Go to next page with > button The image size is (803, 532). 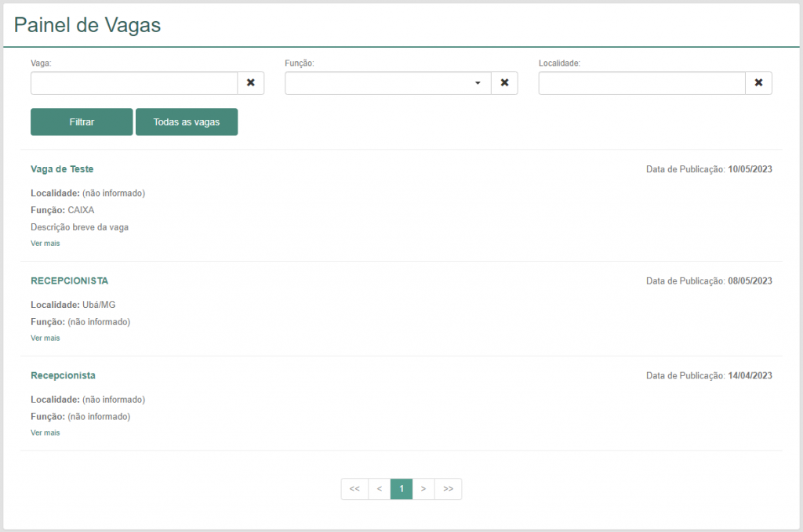pyautogui.click(x=423, y=489)
